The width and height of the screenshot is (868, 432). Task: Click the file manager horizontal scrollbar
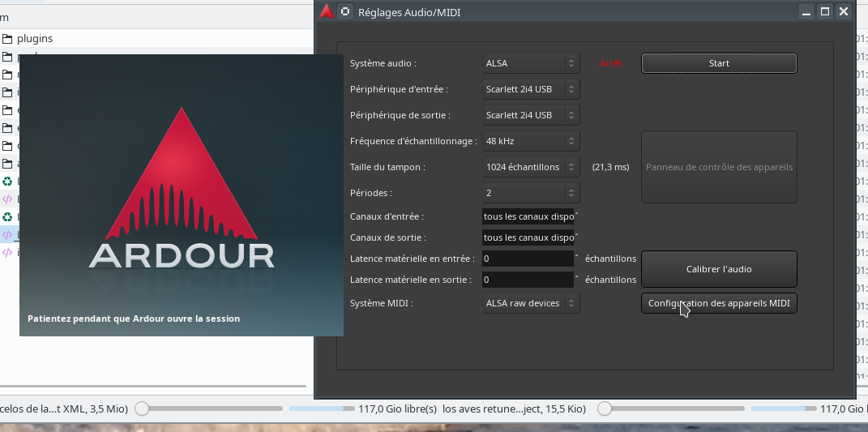[x=153, y=386]
